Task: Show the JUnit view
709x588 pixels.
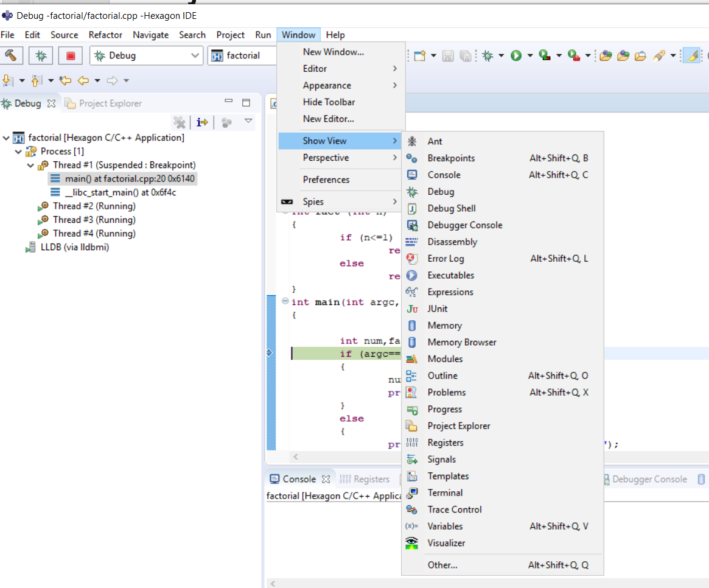Action: 502,309
